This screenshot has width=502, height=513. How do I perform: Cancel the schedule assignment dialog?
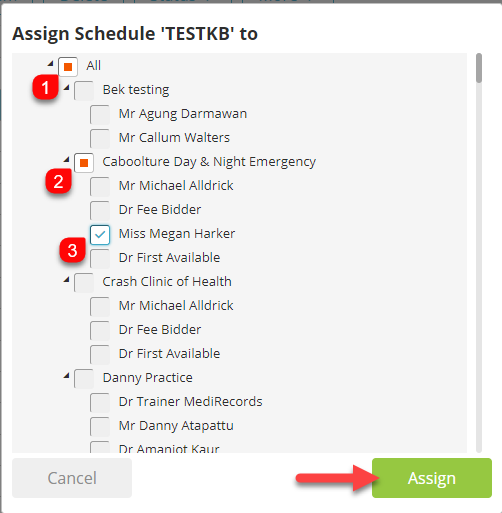point(72,478)
